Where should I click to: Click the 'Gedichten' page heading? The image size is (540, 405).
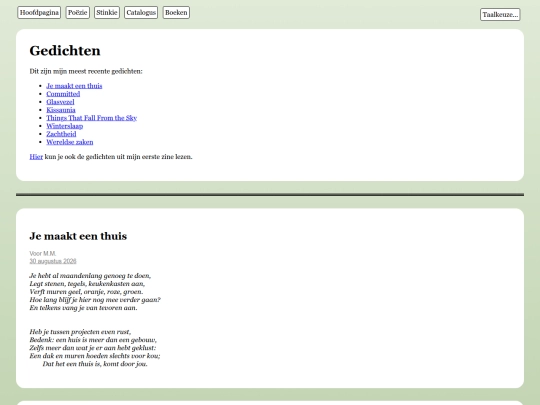pos(65,51)
